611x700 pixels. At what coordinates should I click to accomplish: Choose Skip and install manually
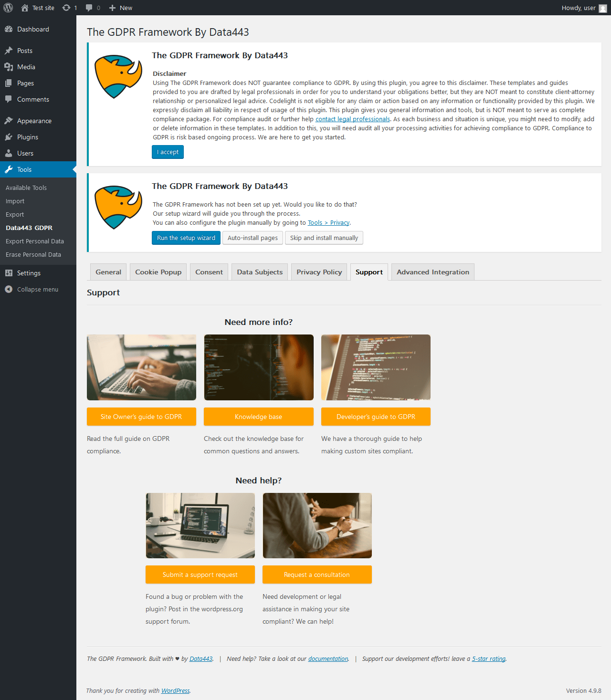(324, 238)
